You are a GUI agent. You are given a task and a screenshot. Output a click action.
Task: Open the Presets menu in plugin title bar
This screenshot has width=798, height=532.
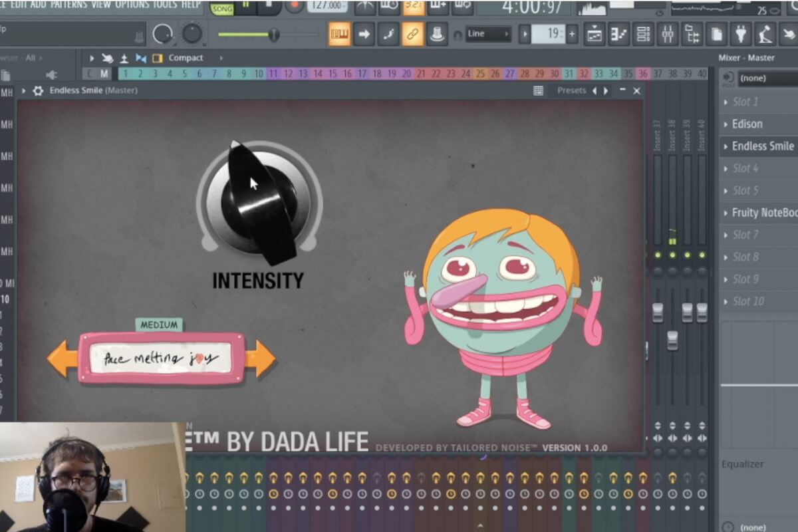point(571,90)
